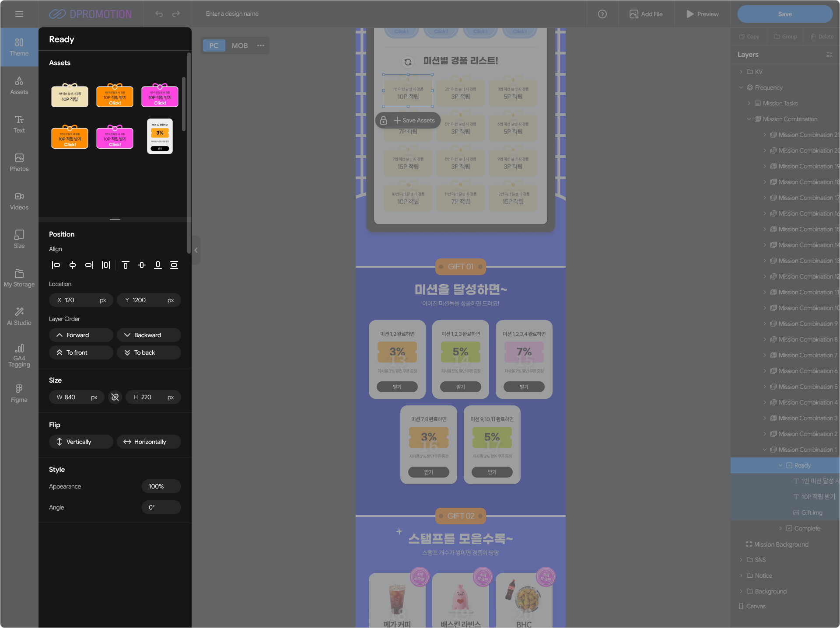Collapse the Mission Combination 1 layer
This screenshot has height=628, width=840.
pyautogui.click(x=765, y=450)
